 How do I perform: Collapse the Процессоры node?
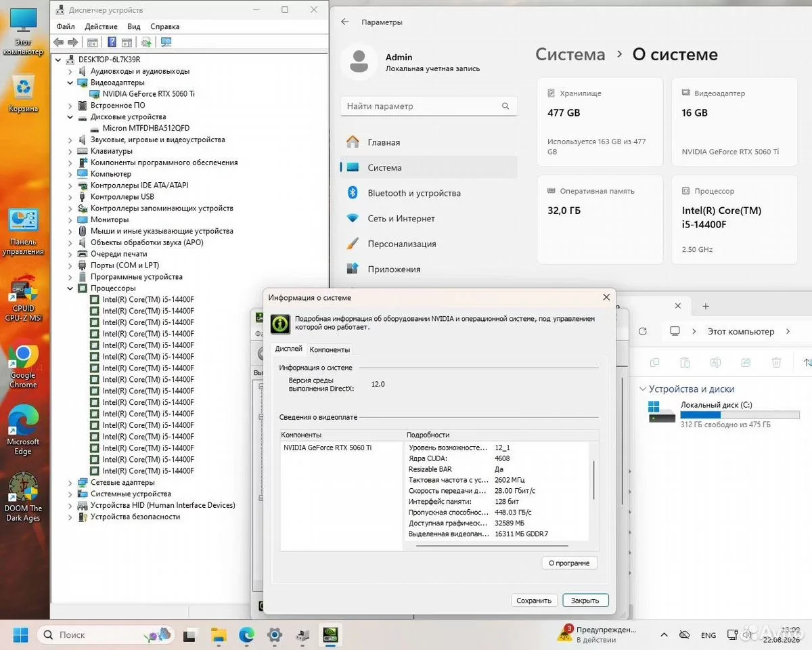coord(70,288)
